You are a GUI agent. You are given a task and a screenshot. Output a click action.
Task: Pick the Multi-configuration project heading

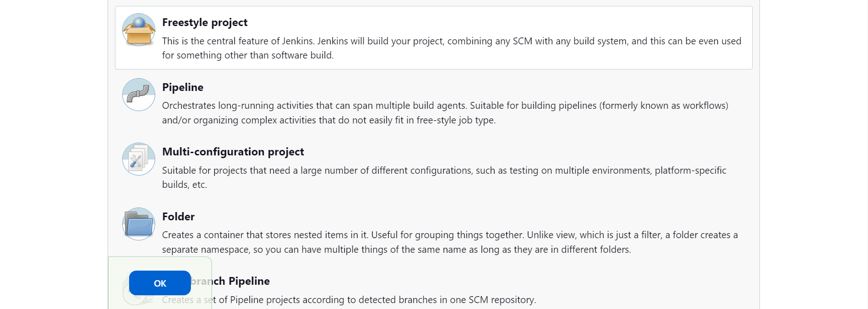pos(233,152)
